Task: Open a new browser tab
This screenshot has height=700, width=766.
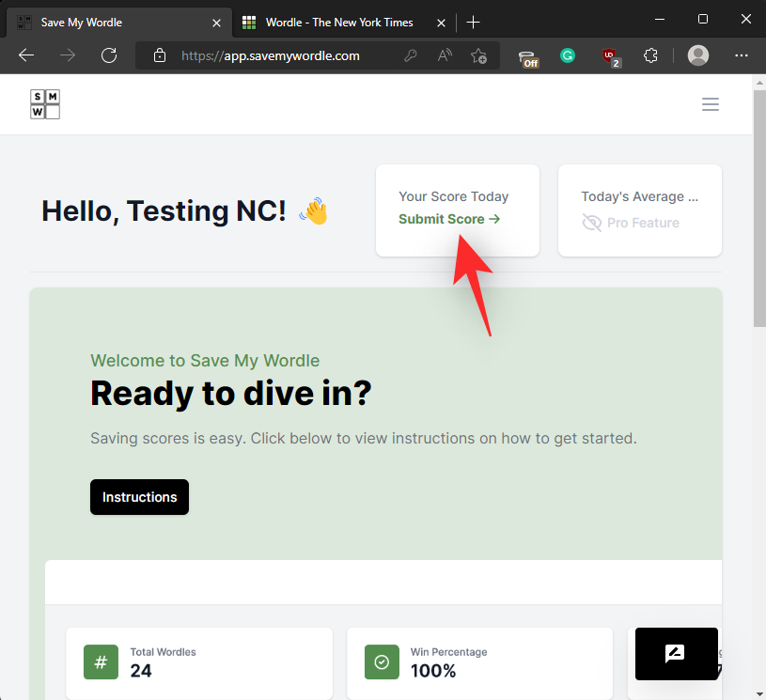Action: [473, 22]
